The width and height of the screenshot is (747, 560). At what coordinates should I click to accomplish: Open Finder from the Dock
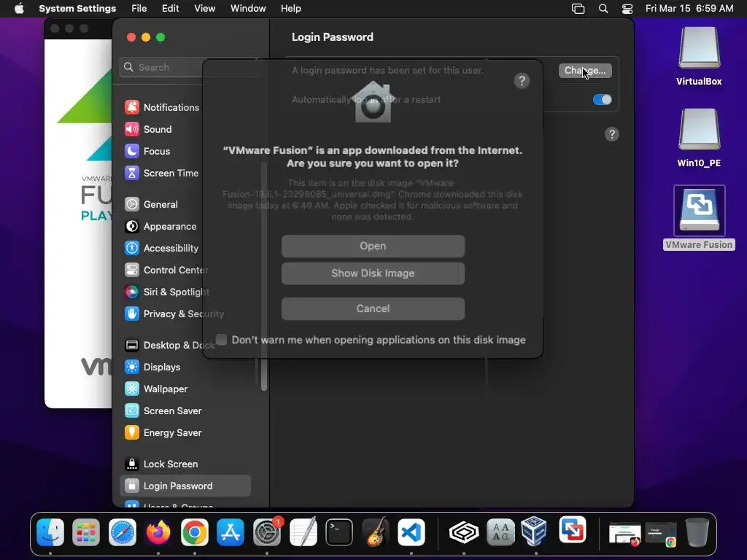50,532
